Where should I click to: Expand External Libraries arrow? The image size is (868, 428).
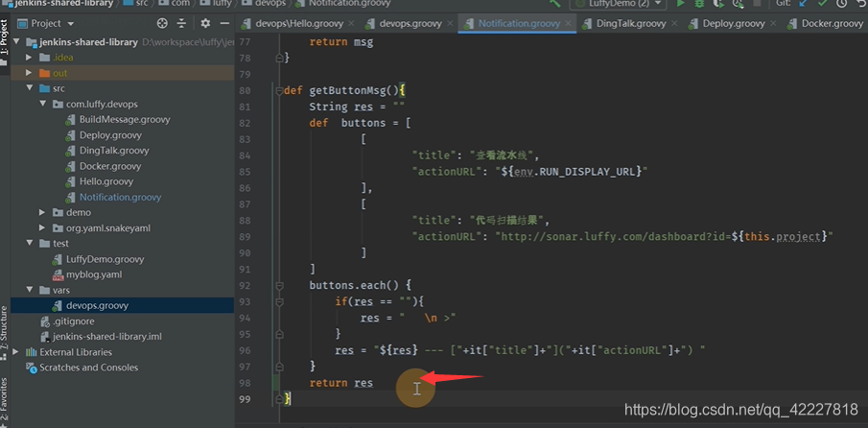15,352
